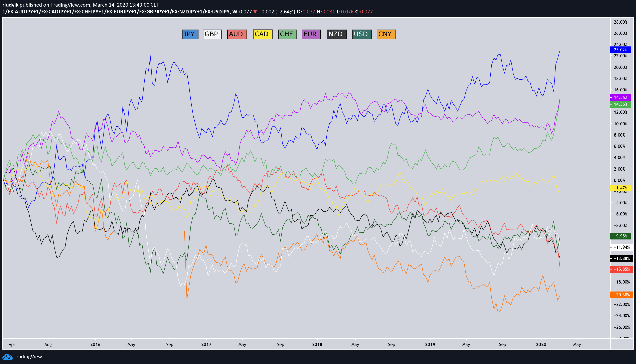
Task: Click the 23.02% blue price label
Action: coord(621,50)
